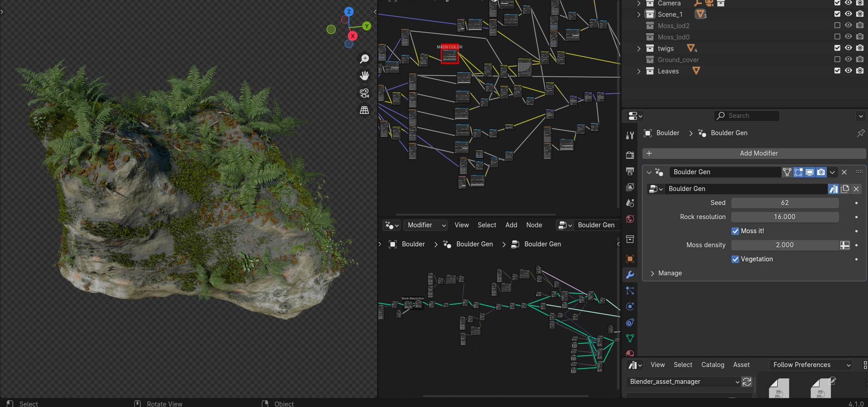Disable the Vegetation checkbox
868x407 pixels.
736,259
